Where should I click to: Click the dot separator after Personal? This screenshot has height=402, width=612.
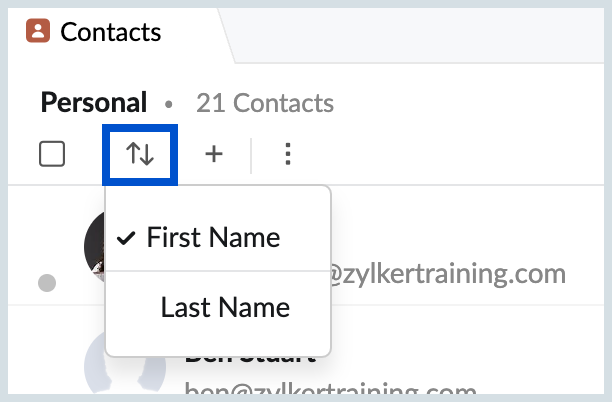169,103
